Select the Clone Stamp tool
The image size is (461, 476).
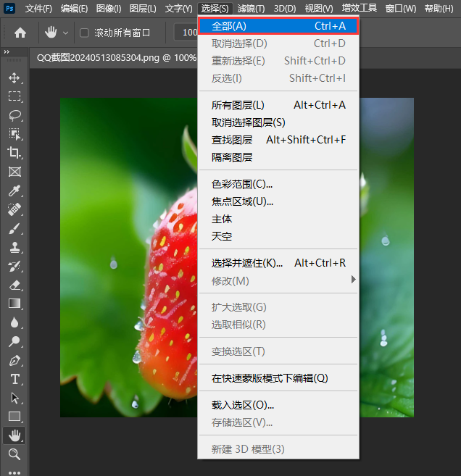(14, 247)
